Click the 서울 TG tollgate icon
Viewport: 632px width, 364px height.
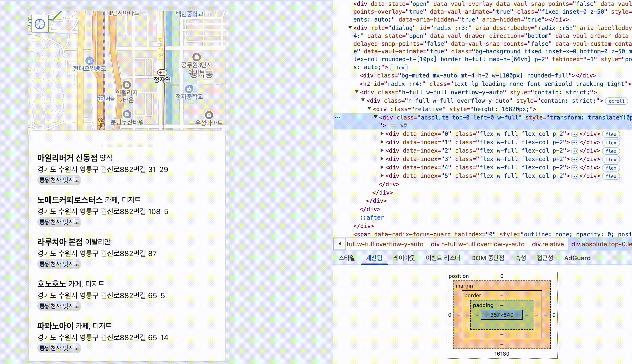[x=101, y=99]
